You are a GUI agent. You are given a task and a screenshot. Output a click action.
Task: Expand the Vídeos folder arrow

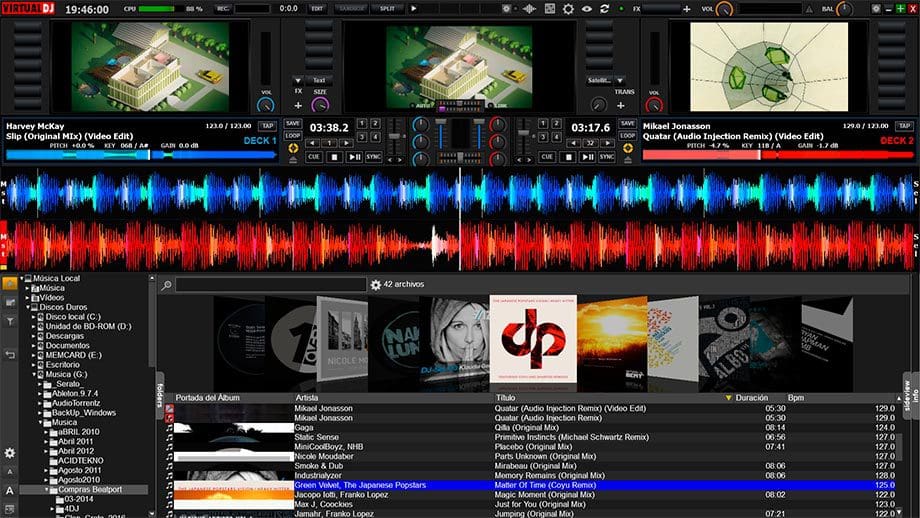coord(28,297)
